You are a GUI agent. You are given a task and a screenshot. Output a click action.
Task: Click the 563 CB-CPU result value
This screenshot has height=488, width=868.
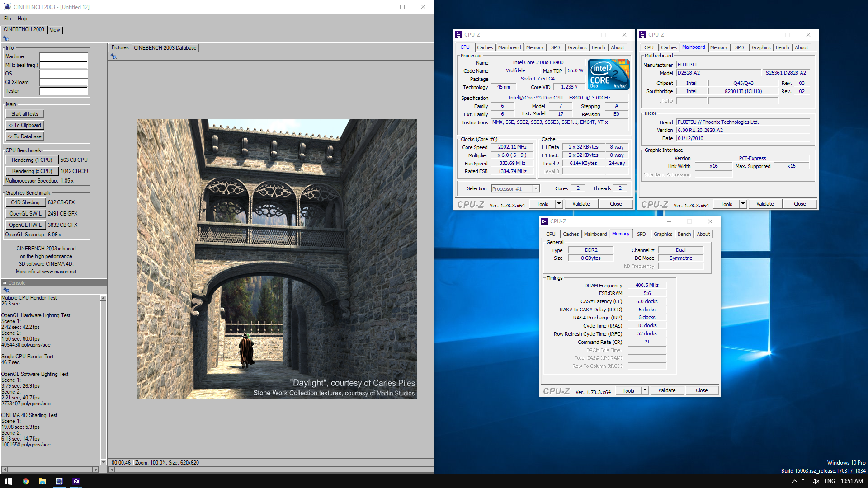[74, 160]
